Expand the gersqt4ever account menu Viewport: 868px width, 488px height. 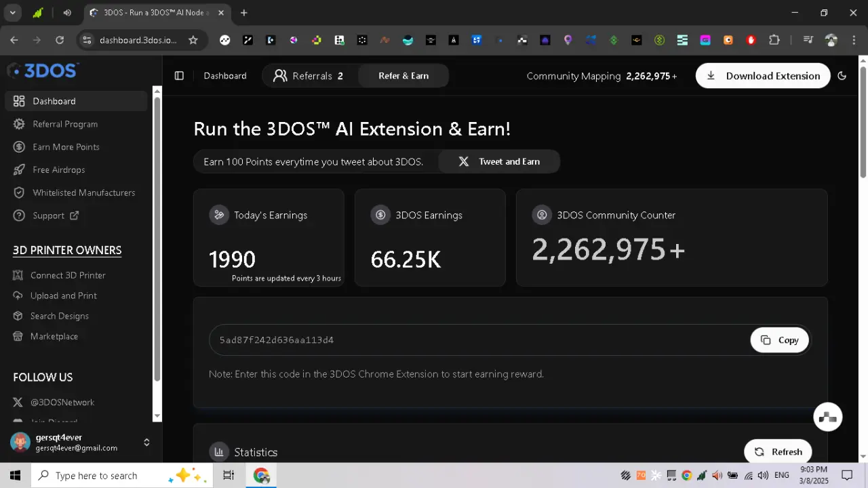[x=146, y=443]
